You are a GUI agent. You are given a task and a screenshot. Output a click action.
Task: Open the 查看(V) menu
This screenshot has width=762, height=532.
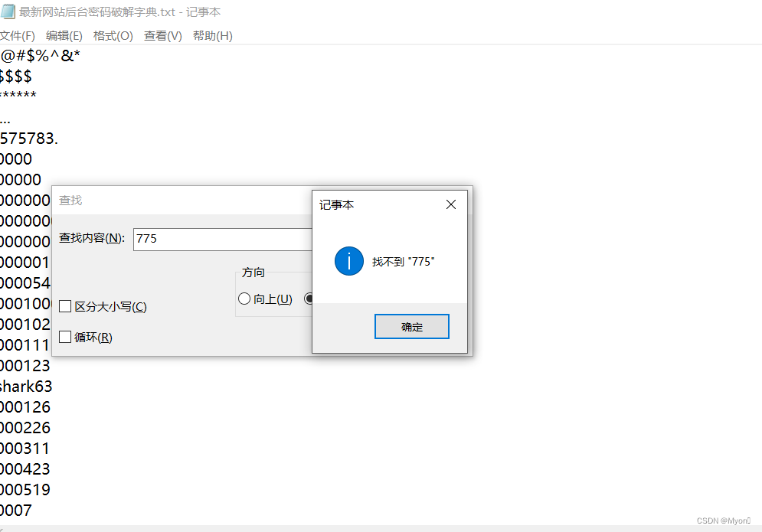point(162,35)
